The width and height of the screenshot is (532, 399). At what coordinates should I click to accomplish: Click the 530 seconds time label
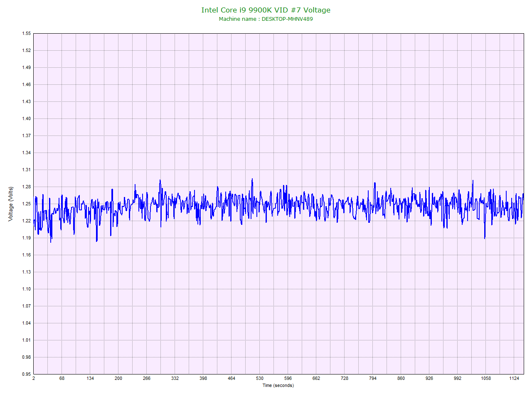[260, 378]
